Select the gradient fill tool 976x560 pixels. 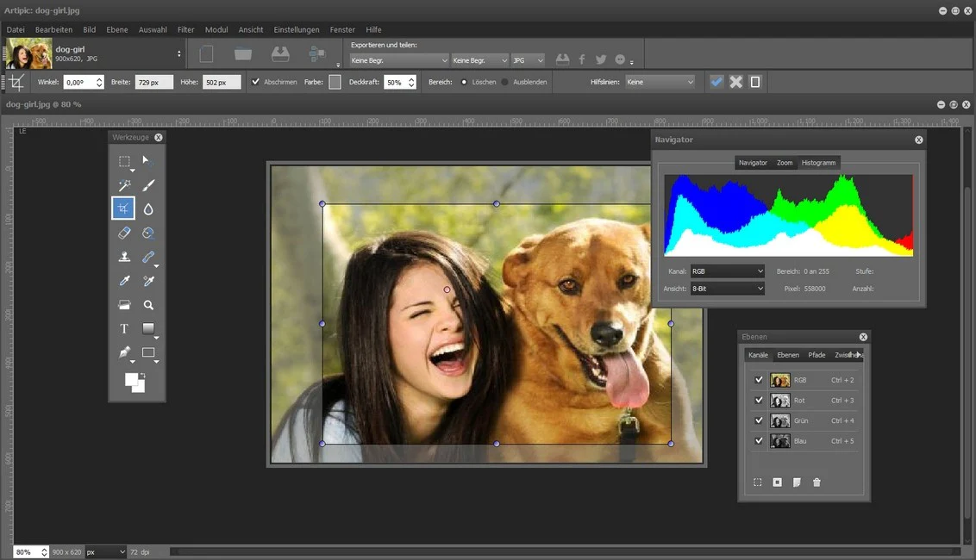[148, 328]
